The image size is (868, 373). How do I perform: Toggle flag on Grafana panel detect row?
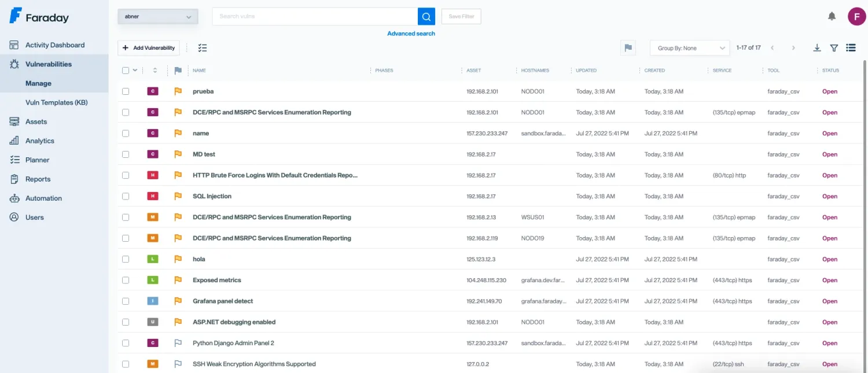pyautogui.click(x=178, y=301)
